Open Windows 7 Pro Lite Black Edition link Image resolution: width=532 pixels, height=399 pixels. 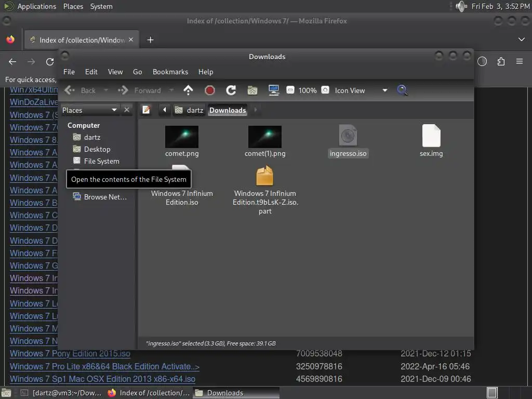pos(104,366)
